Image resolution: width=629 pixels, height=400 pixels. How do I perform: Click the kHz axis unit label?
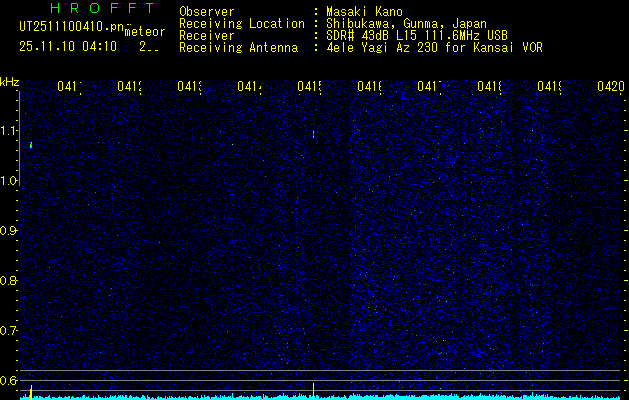(x=9, y=82)
